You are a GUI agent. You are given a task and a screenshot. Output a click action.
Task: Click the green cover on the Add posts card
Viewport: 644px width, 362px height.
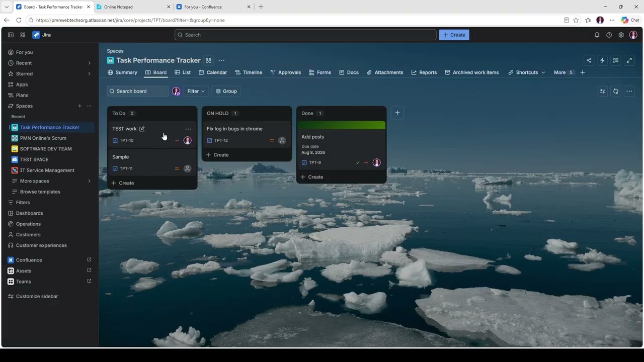click(341, 125)
